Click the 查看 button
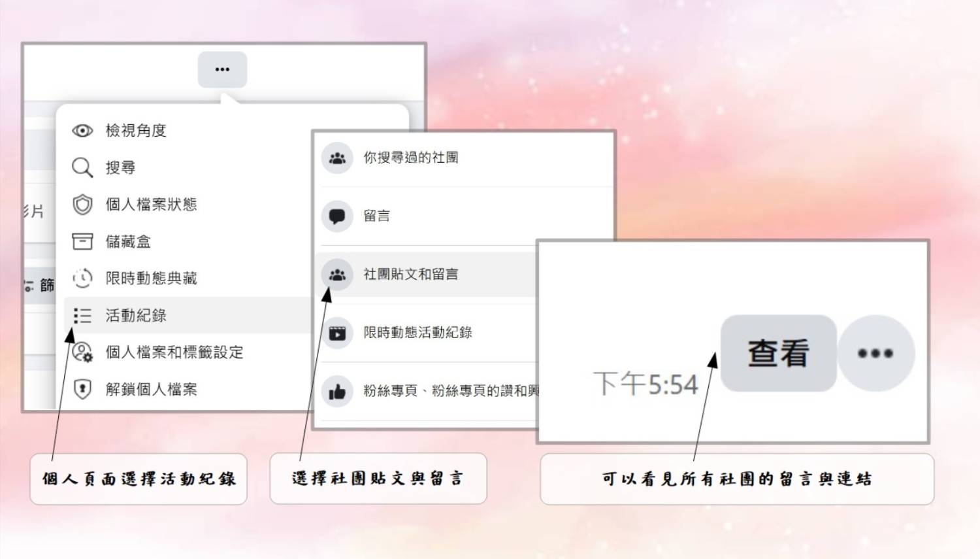Image resolution: width=980 pixels, height=559 pixels. tap(778, 353)
